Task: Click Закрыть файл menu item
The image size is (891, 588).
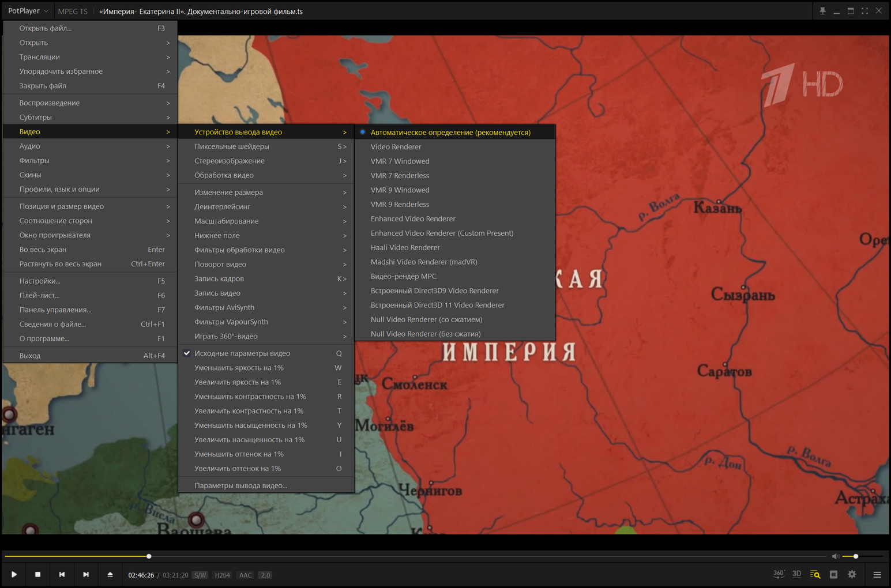Action: pos(90,86)
